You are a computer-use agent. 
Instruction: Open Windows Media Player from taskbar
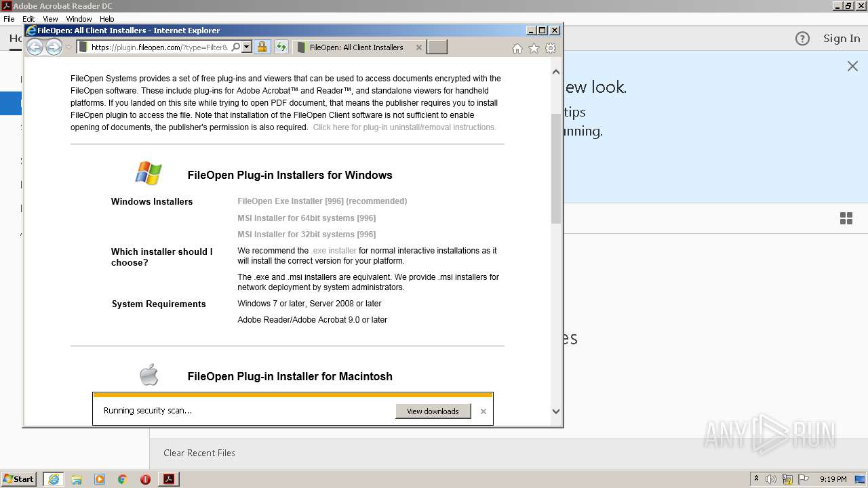tap(100, 479)
